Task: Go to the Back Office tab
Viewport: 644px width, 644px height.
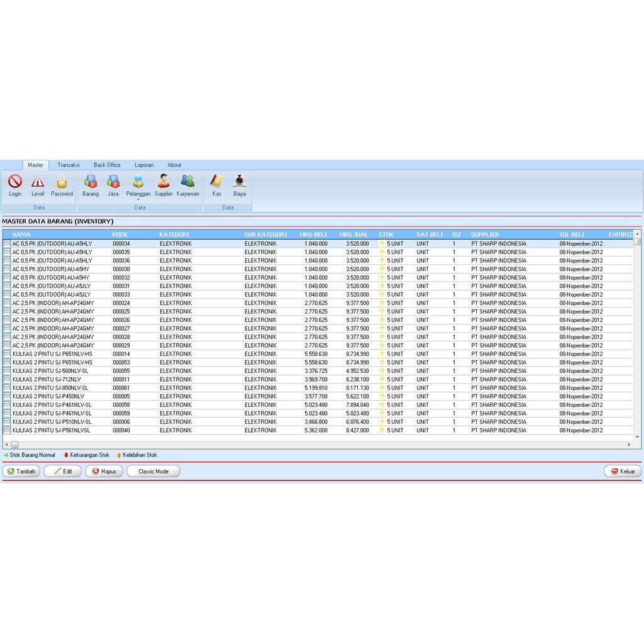Action: pyautogui.click(x=107, y=165)
